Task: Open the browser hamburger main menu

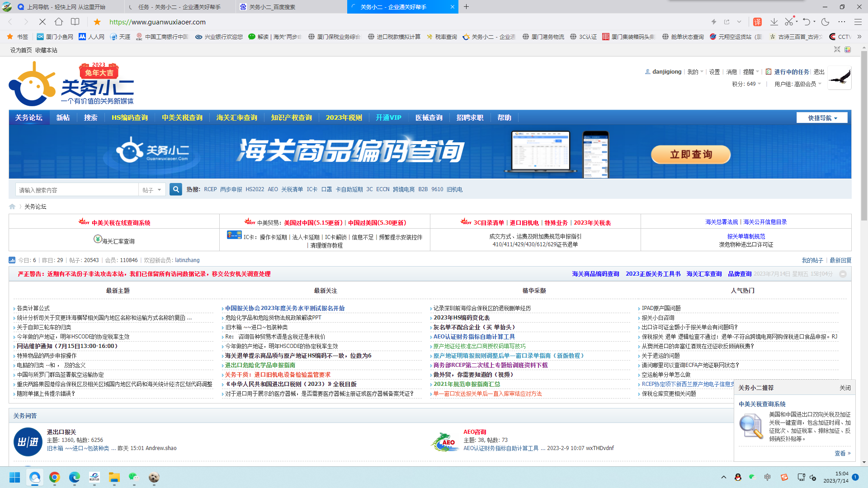Action: click(x=858, y=22)
